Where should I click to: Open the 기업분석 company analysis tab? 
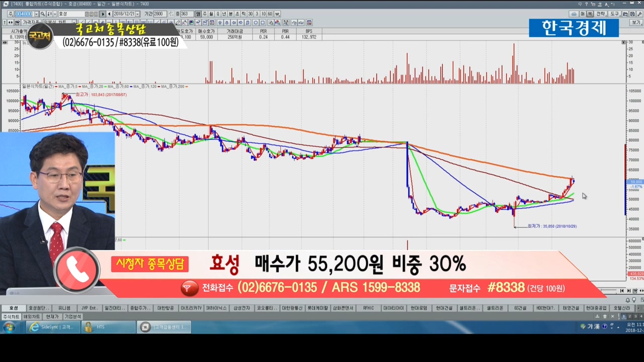(72, 316)
